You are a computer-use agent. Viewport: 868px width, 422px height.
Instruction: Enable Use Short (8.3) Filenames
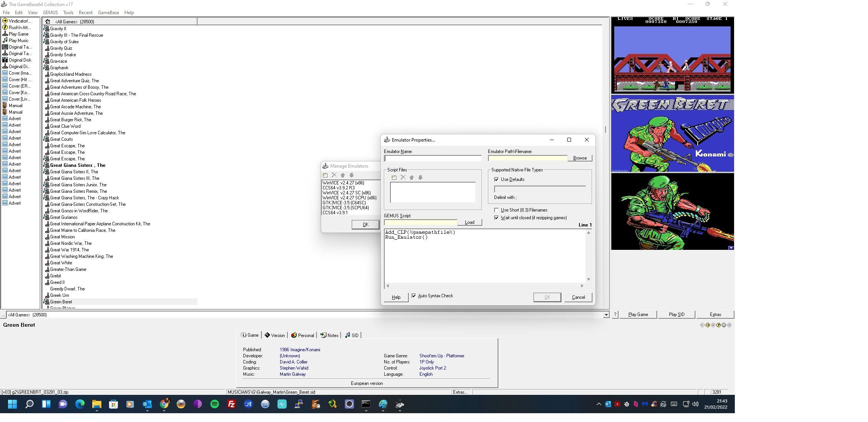click(x=496, y=210)
